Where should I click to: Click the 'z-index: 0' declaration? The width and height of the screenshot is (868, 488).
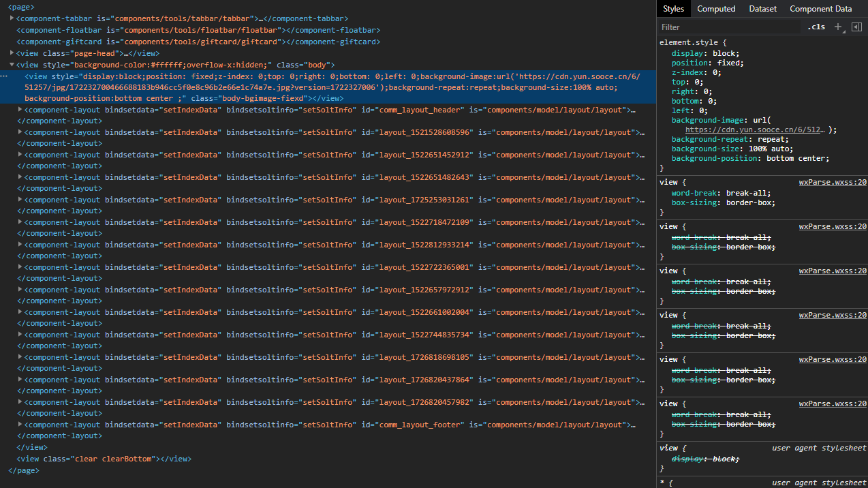[x=696, y=72]
